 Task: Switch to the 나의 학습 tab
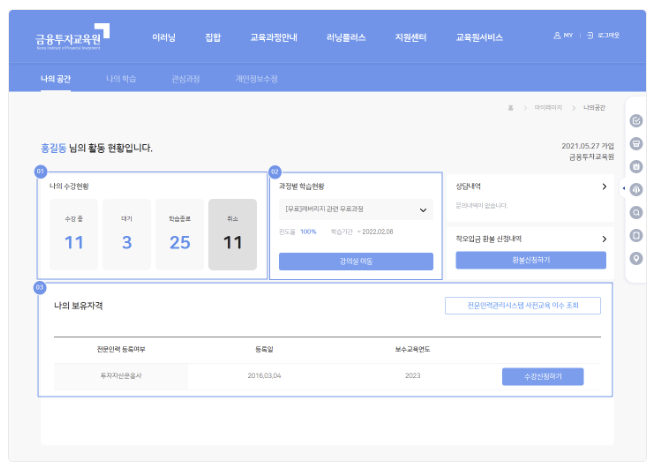(x=121, y=79)
